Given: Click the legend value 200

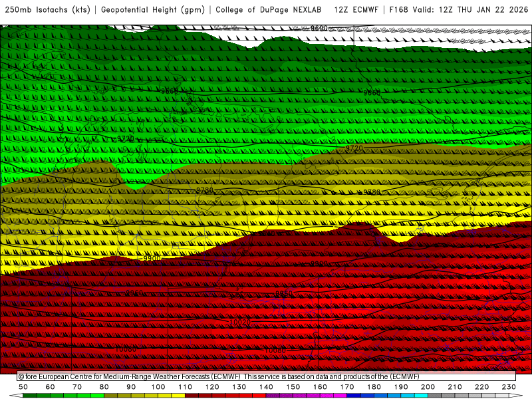Looking at the screenshot, I should (428, 387).
